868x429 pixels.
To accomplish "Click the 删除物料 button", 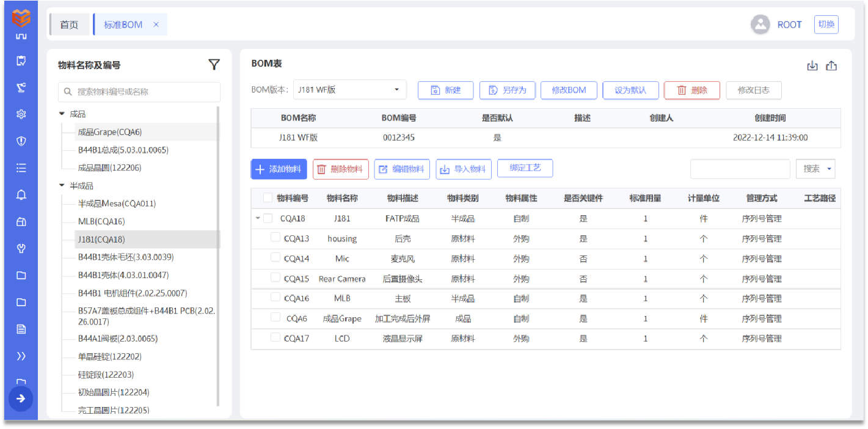I will 341,169.
